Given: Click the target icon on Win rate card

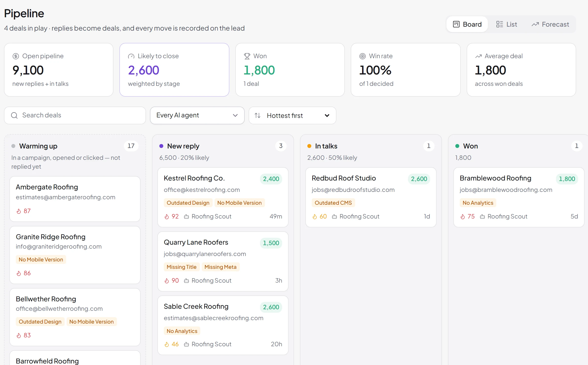Looking at the screenshot, I should [363, 56].
